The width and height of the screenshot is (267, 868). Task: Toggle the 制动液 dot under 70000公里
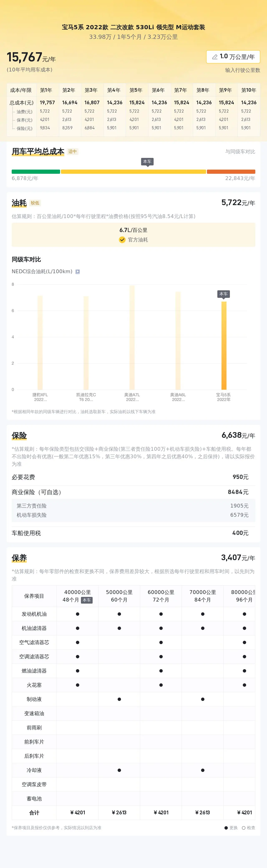202,699
